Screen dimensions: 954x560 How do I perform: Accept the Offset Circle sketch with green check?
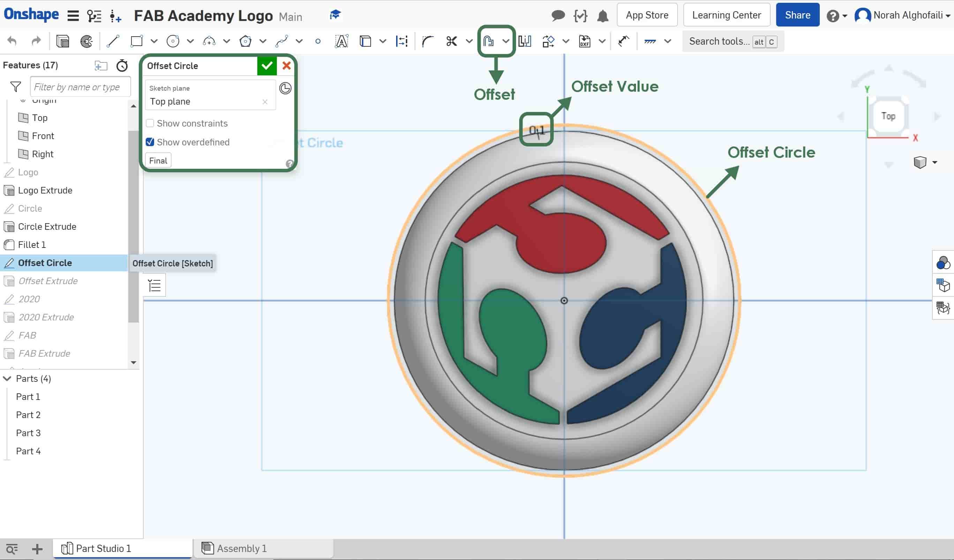266,66
